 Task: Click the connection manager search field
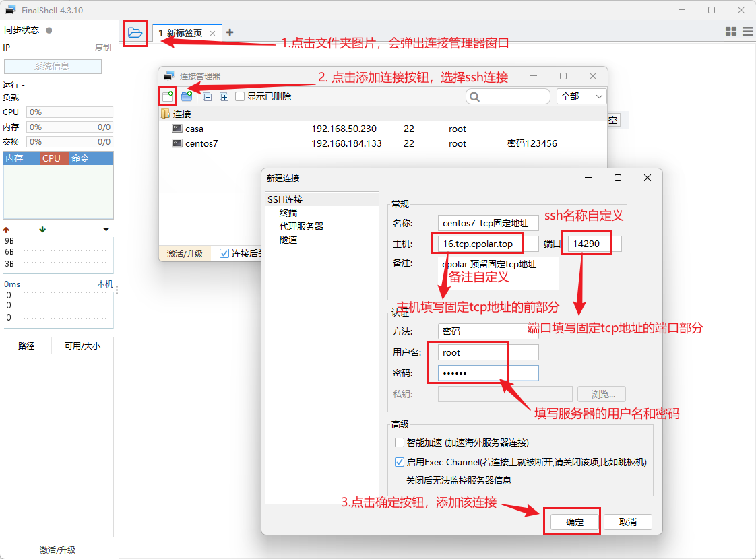[x=507, y=97]
